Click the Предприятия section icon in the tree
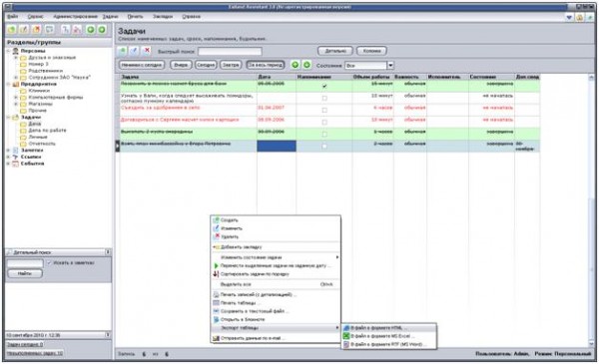 point(16,84)
